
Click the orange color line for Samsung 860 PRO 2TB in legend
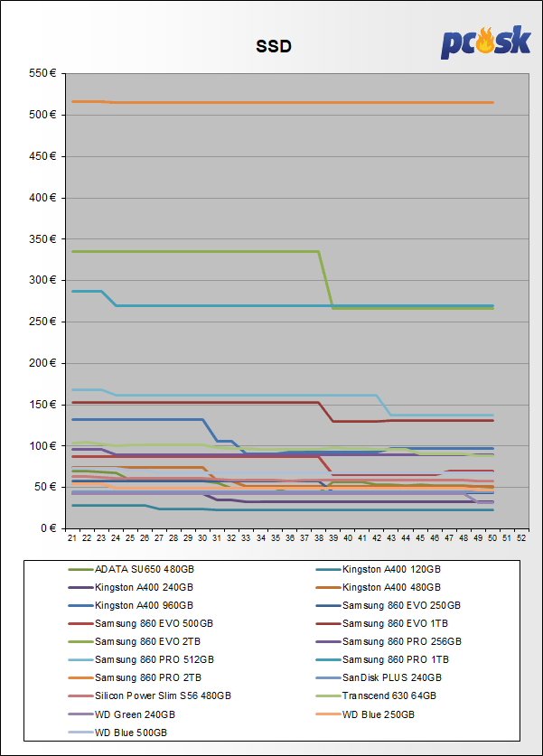[x=80, y=678]
